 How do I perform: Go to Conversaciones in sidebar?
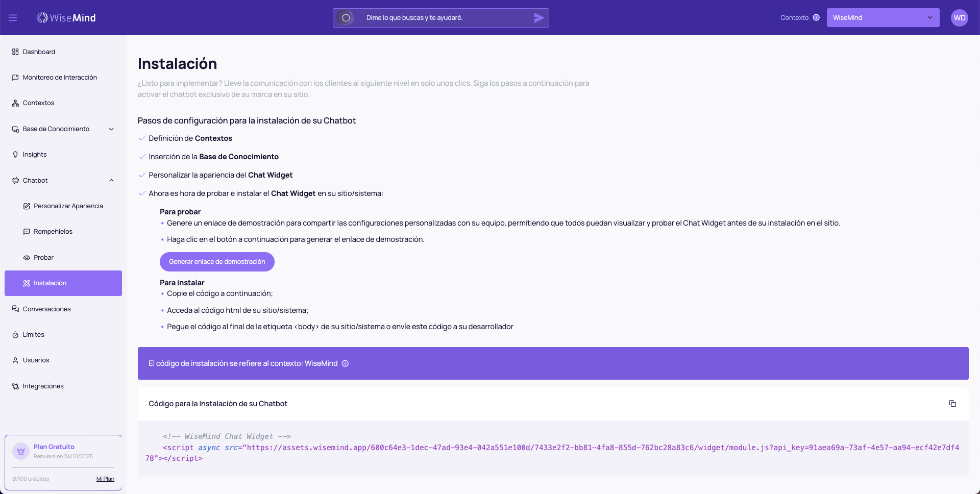[46, 309]
